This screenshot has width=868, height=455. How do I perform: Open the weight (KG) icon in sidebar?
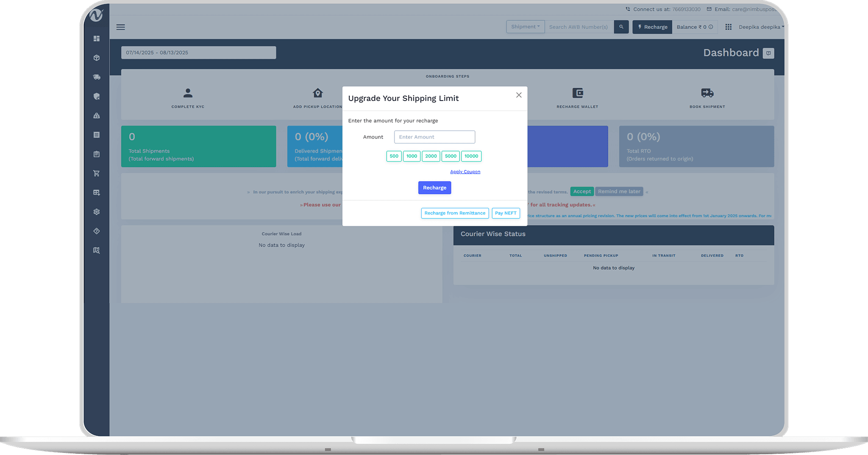click(97, 116)
